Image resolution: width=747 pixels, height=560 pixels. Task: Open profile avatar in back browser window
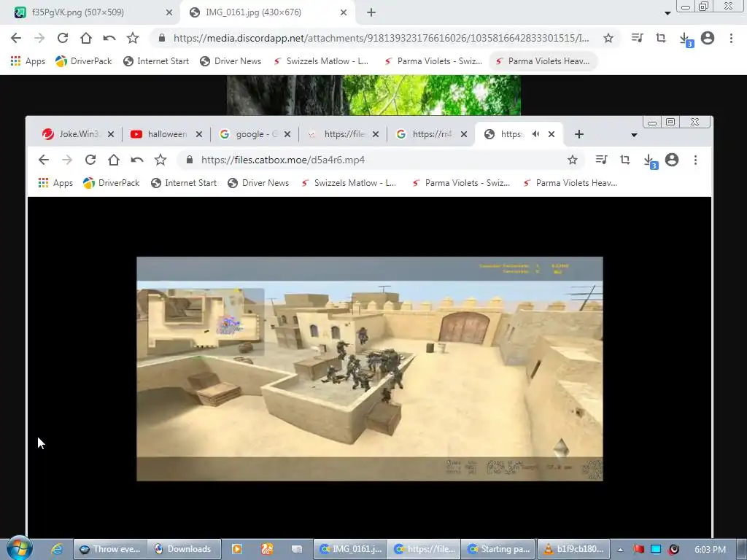point(708,38)
